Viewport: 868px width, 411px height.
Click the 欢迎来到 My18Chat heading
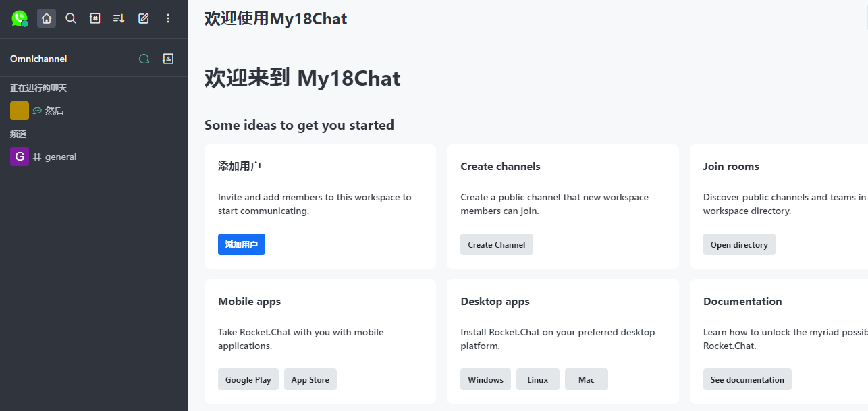[x=302, y=78]
